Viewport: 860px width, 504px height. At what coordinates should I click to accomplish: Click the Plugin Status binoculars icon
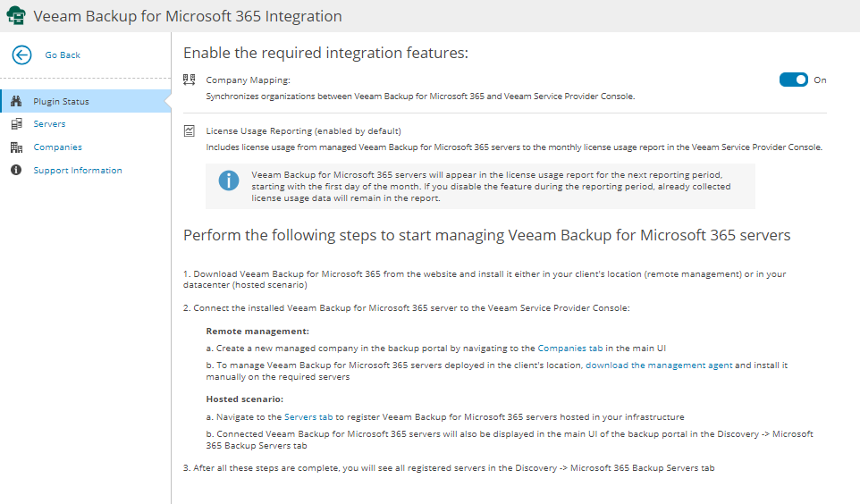(16, 101)
